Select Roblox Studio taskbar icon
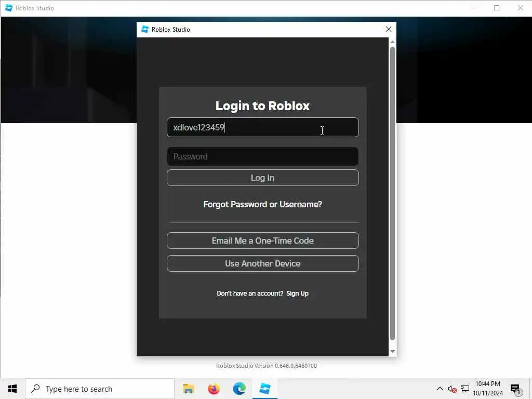This screenshot has width=532, height=399. pyautogui.click(x=265, y=389)
